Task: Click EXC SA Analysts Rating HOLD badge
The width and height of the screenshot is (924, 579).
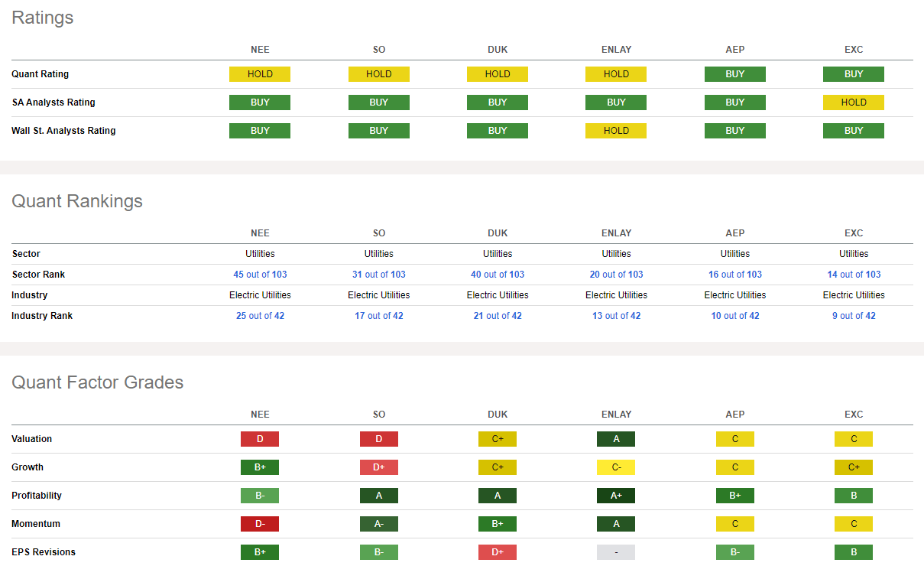Action: pos(854,102)
